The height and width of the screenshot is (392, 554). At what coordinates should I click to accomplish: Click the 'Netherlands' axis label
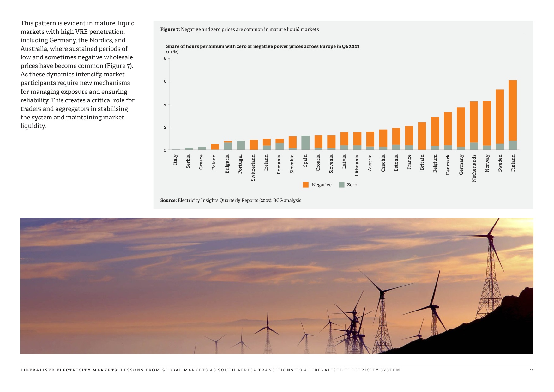coord(474,168)
